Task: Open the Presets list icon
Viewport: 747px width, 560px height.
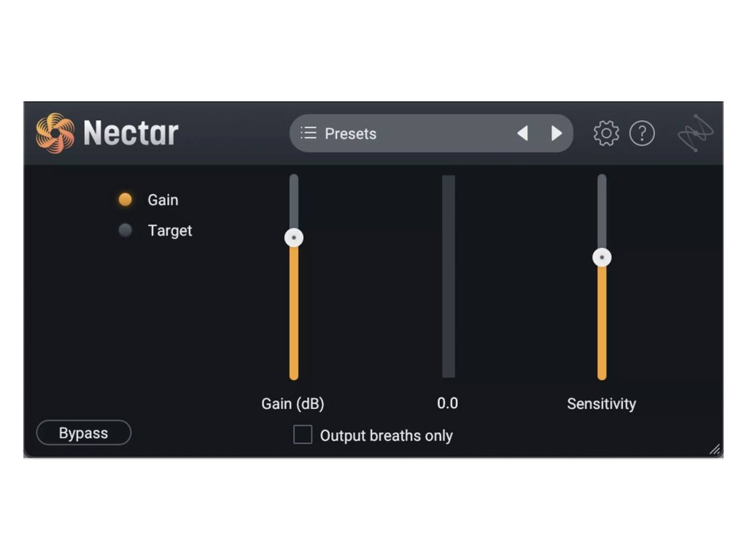Action: pos(309,133)
